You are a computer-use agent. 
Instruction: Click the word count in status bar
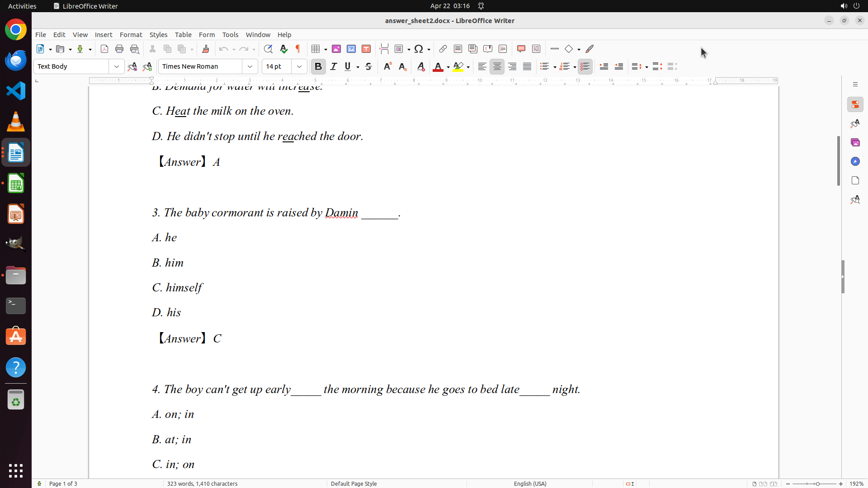202,483
